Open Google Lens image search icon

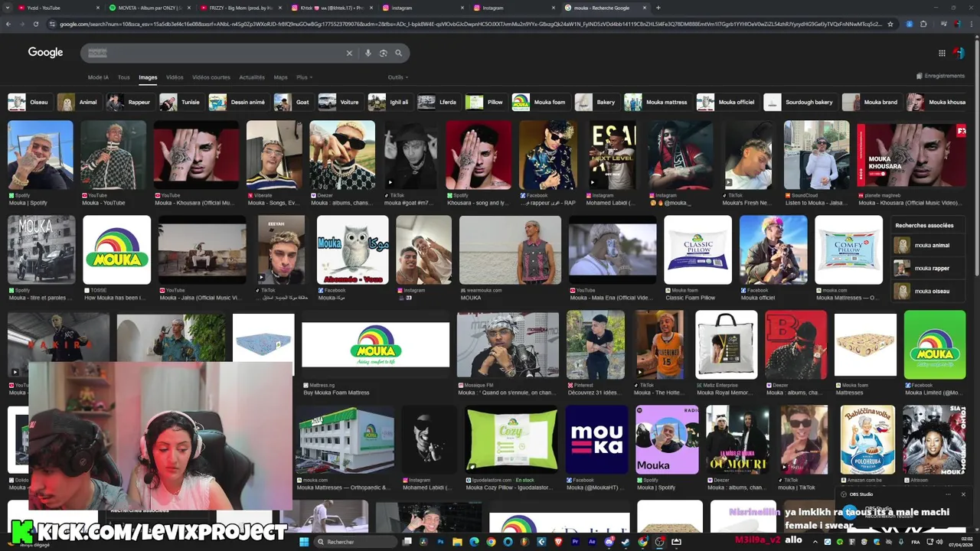coord(384,53)
